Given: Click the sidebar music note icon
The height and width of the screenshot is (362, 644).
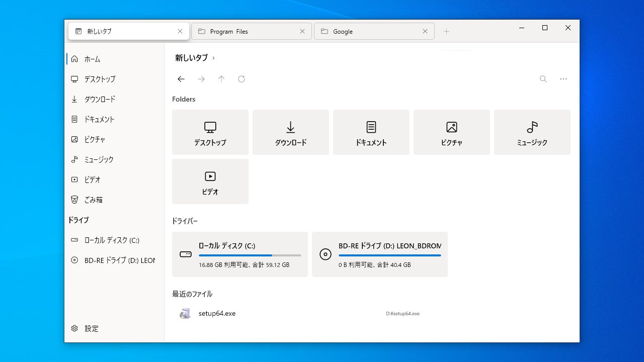Looking at the screenshot, I should point(74,159).
